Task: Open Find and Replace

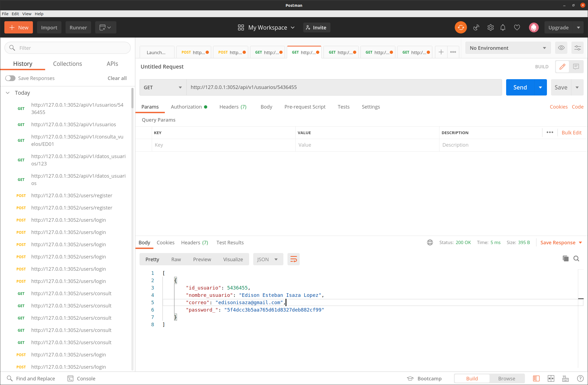Action: [31, 378]
